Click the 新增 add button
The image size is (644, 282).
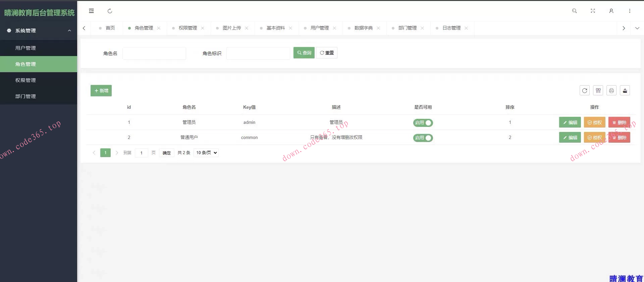[101, 91]
